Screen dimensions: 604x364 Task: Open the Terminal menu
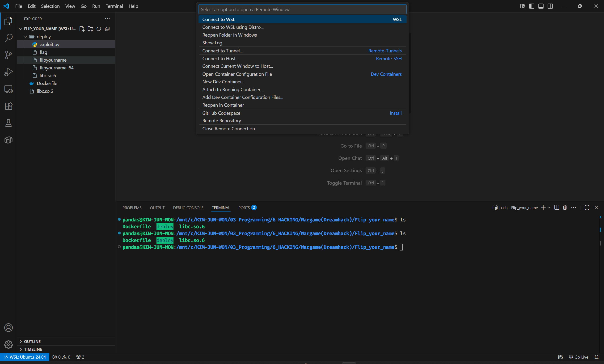[x=114, y=6]
